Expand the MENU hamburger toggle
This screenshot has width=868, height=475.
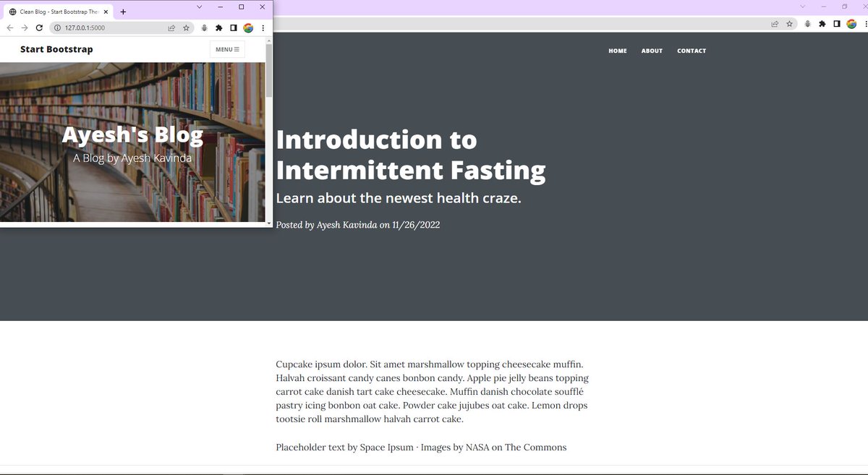coord(227,49)
